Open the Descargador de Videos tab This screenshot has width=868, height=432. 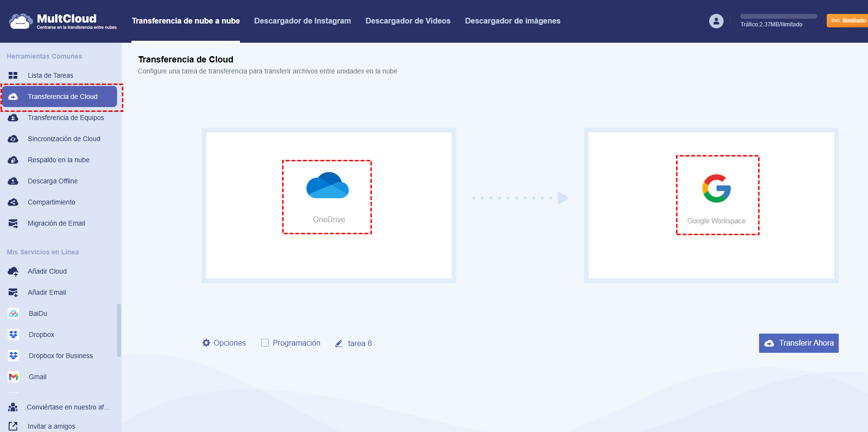(408, 21)
